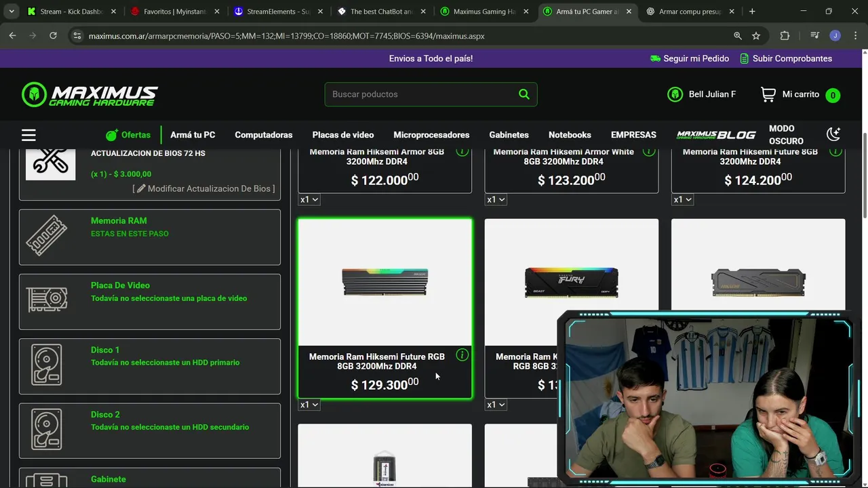Open quantity dropdown under Hiksemi Armor 8GB
This screenshot has height=488, width=868.
pyautogui.click(x=309, y=199)
